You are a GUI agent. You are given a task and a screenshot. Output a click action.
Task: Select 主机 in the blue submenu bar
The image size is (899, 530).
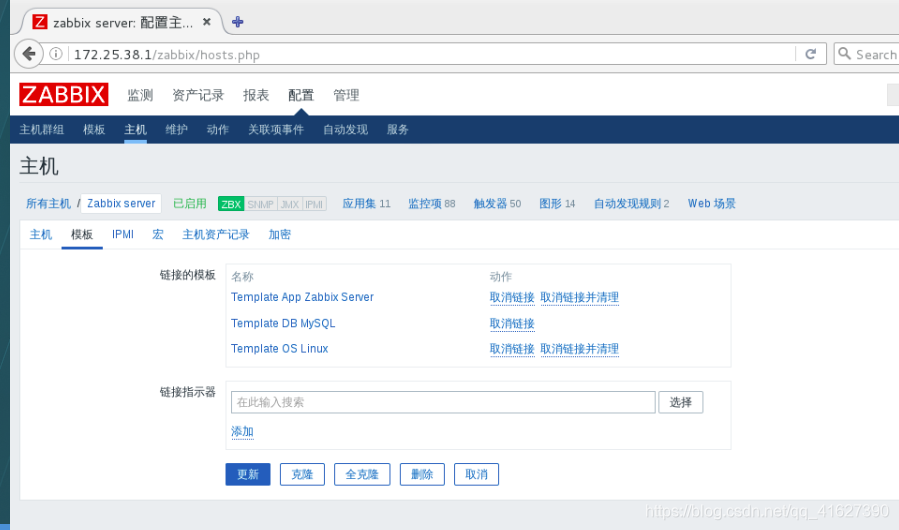(x=135, y=130)
